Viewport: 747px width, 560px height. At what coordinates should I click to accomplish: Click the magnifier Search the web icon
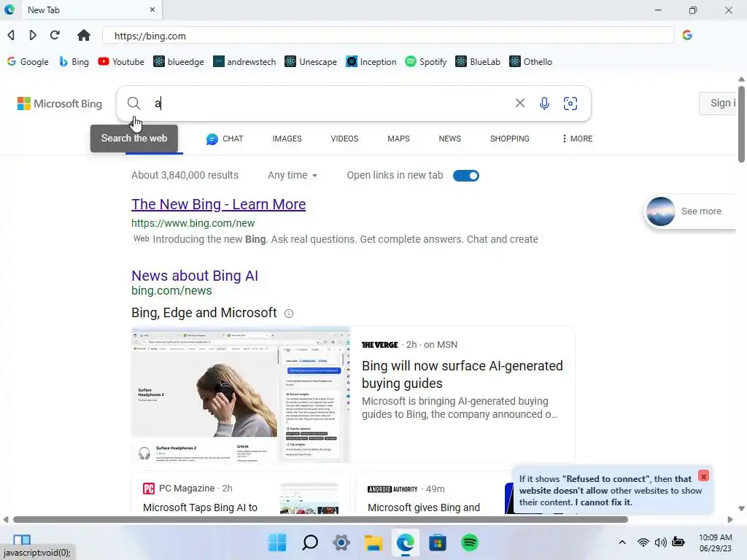pyautogui.click(x=134, y=104)
